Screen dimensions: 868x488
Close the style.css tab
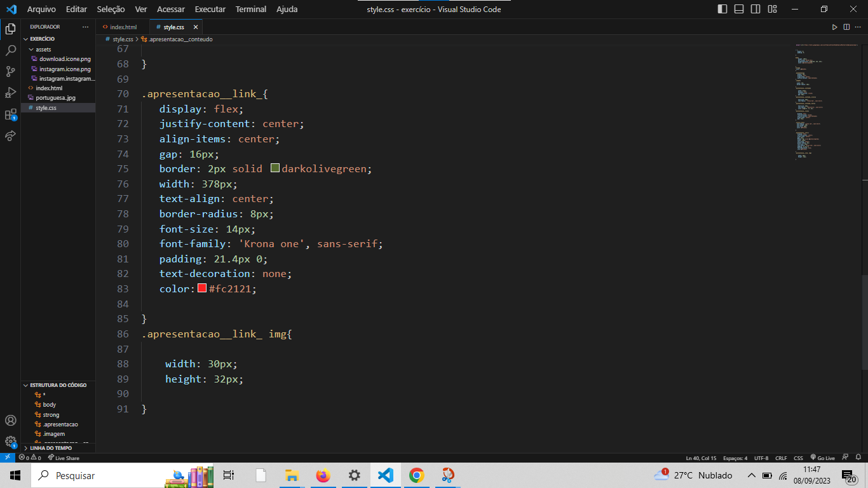pos(196,27)
